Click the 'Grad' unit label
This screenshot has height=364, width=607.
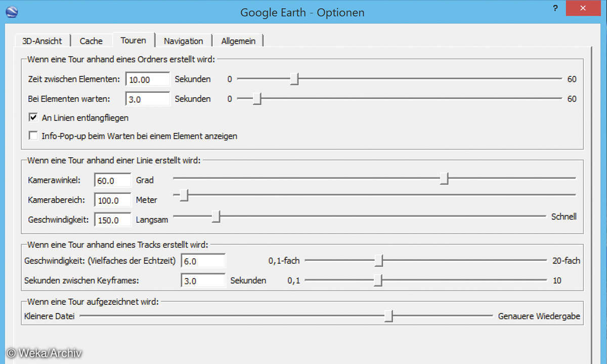(145, 180)
